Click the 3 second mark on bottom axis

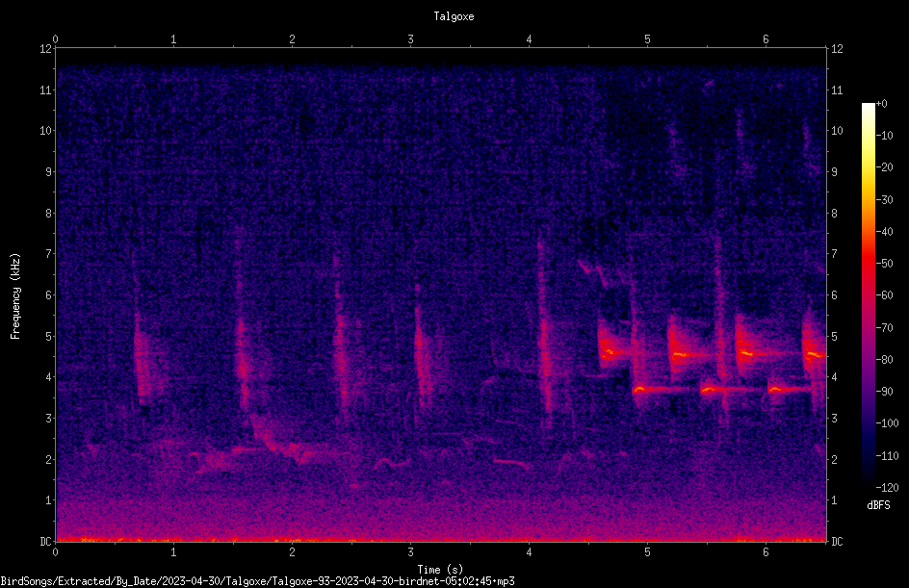(410, 552)
